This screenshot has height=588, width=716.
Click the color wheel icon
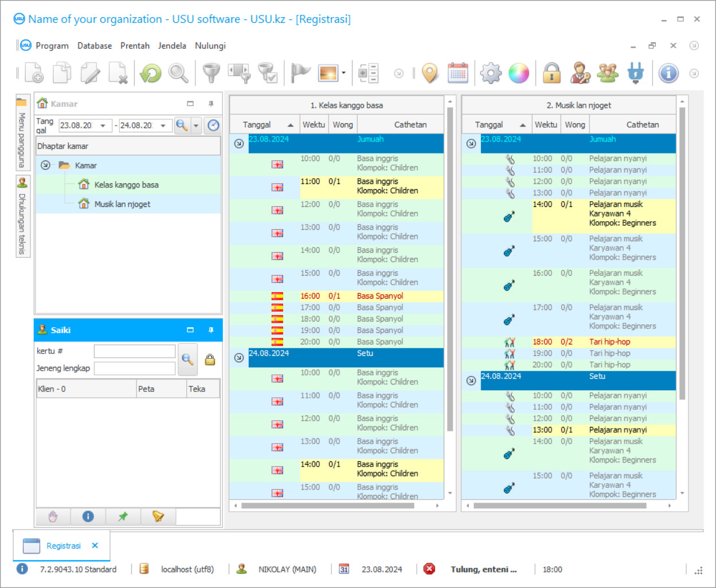click(x=518, y=73)
